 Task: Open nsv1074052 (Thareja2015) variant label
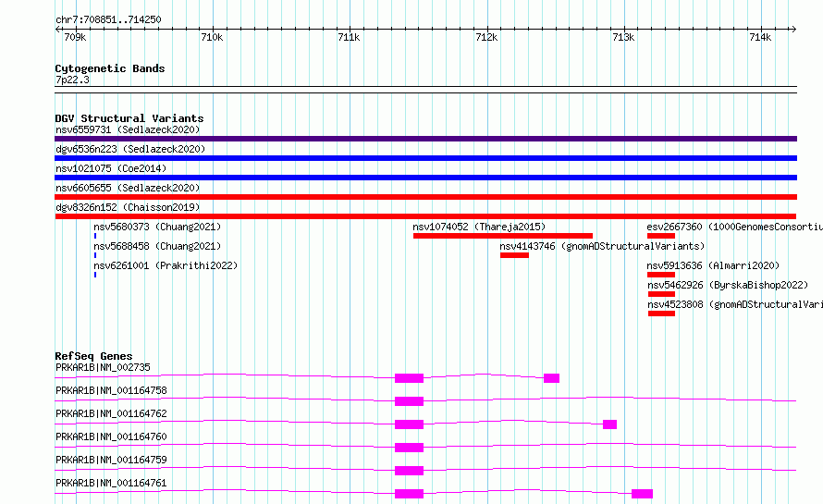tap(479, 227)
